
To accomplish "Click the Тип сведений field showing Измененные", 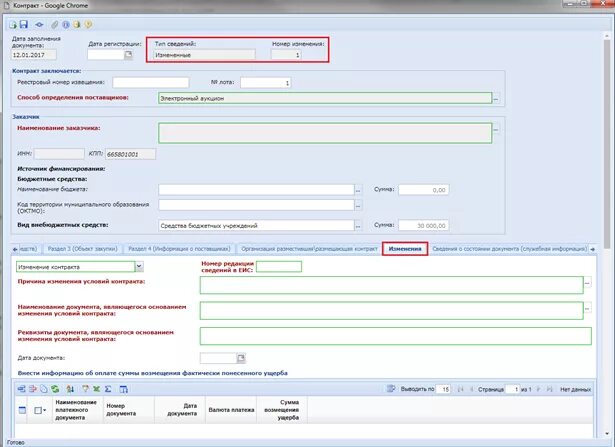I will click(204, 55).
